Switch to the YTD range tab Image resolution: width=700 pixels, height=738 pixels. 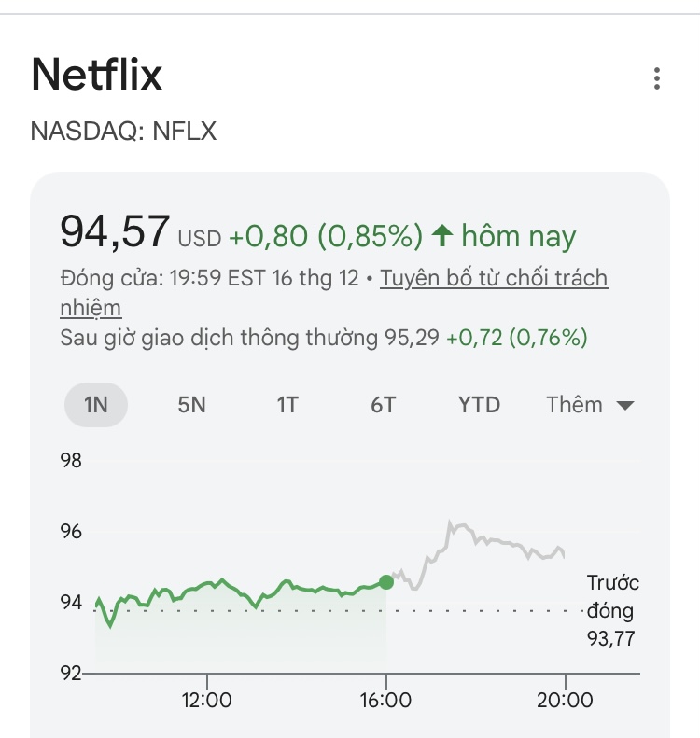coord(479,405)
